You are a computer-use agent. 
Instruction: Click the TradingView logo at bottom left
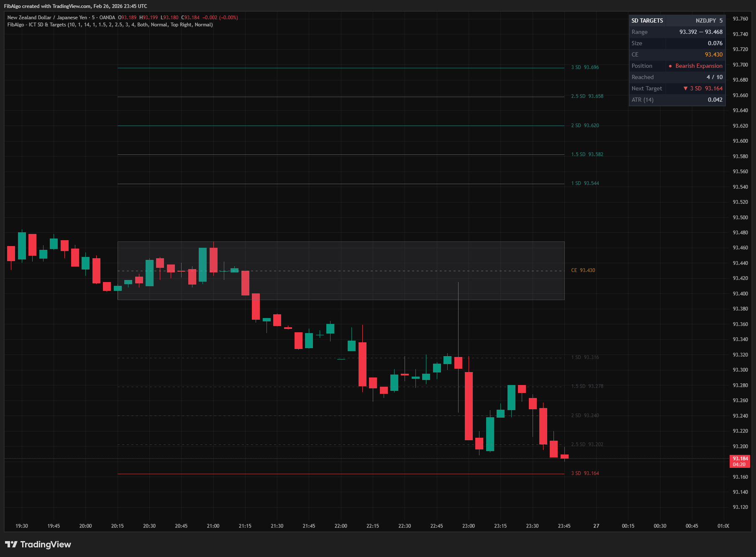click(x=38, y=544)
